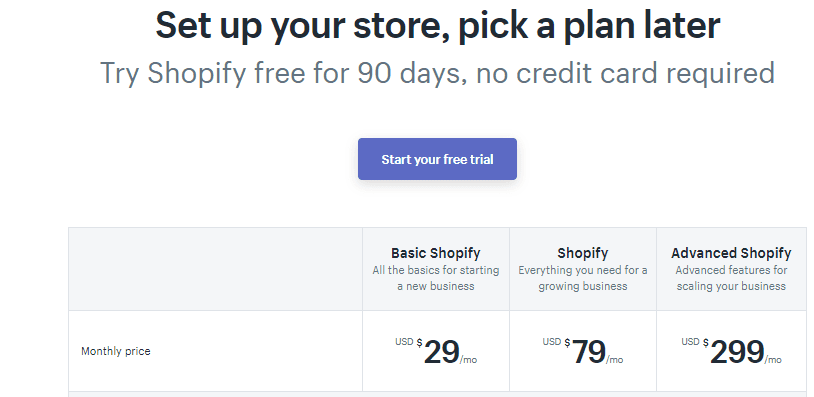The image size is (814, 397).
Task: Select the Basic Shopify plan heading
Action: tap(436, 253)
